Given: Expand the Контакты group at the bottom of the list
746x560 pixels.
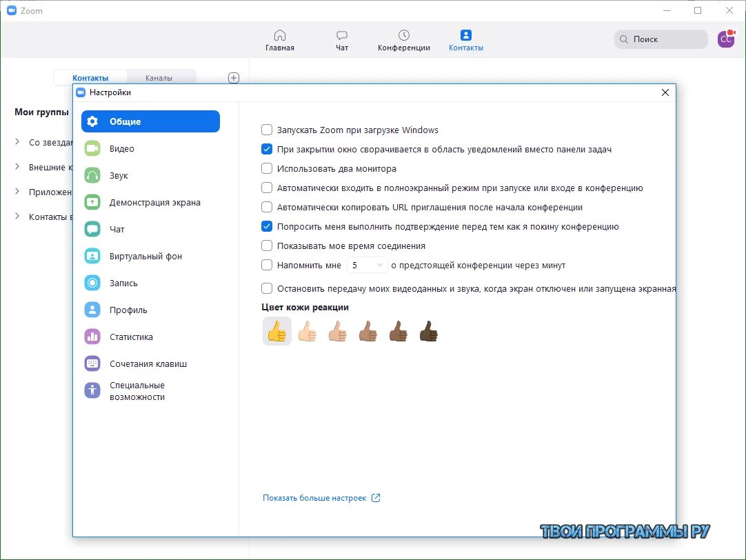Looking at the screenshot, I should tap(17, 216).
